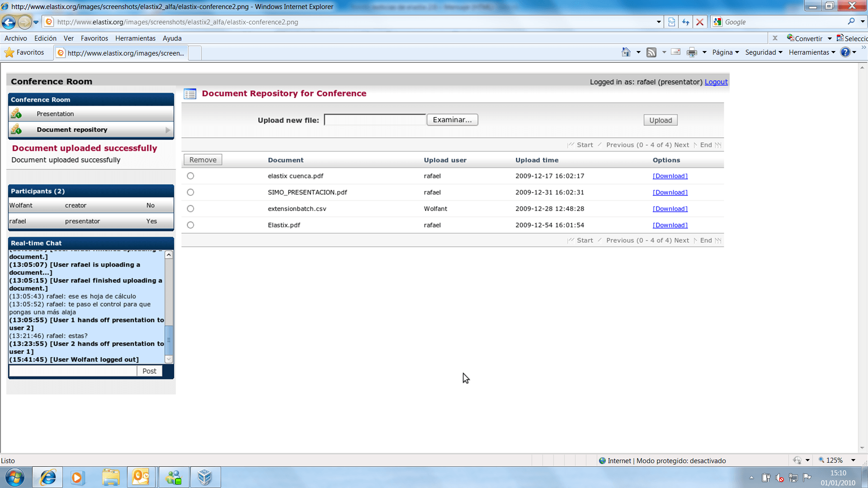Click the refresh page icon
This screenshot has width=868, height=488.
[686, 22]
